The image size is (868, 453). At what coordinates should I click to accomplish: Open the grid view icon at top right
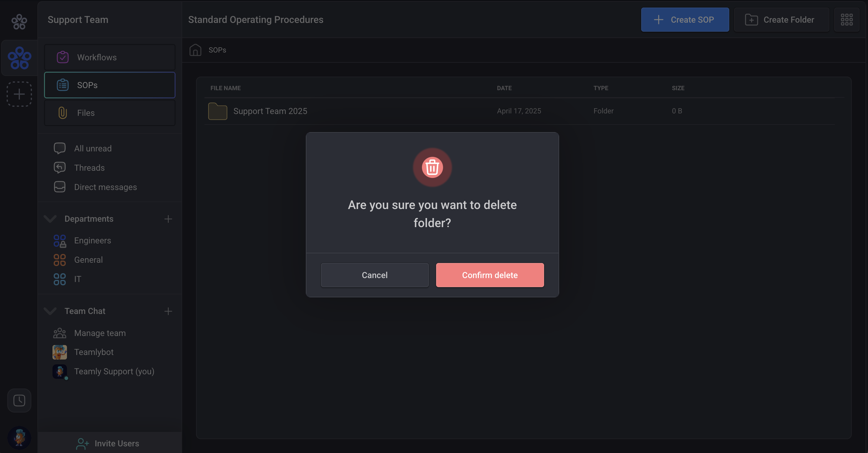point(846,20)
